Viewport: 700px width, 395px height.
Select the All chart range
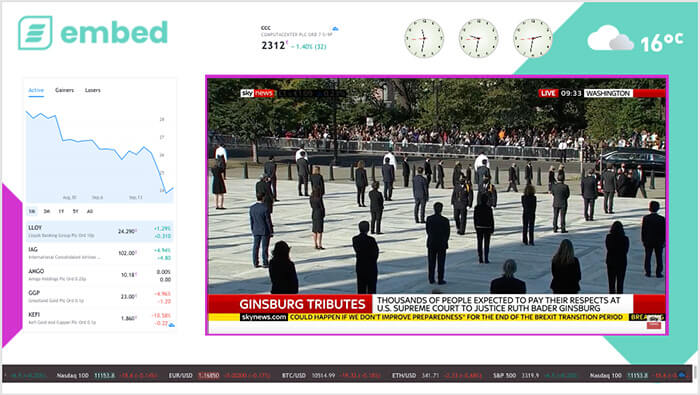coord(90,211)
